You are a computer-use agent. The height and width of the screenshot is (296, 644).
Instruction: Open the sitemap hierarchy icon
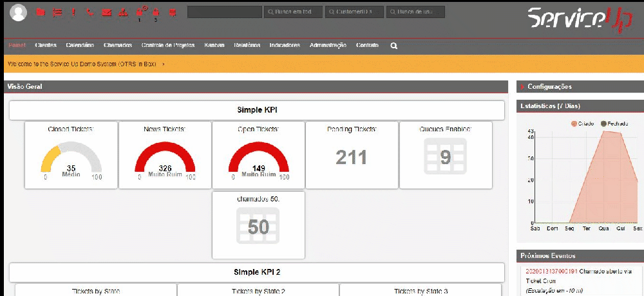(122, 12)
